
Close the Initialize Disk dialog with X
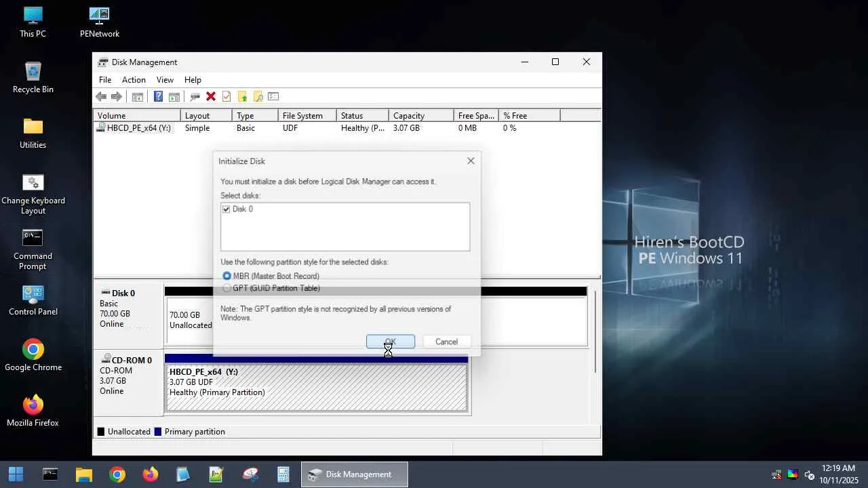(x=471, y=161)
